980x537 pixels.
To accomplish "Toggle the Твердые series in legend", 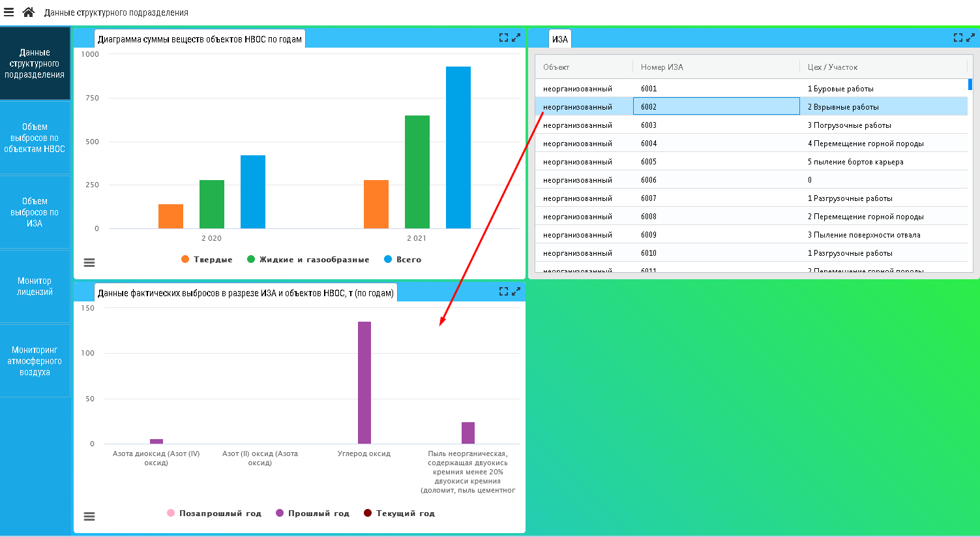I will (207, 260).
